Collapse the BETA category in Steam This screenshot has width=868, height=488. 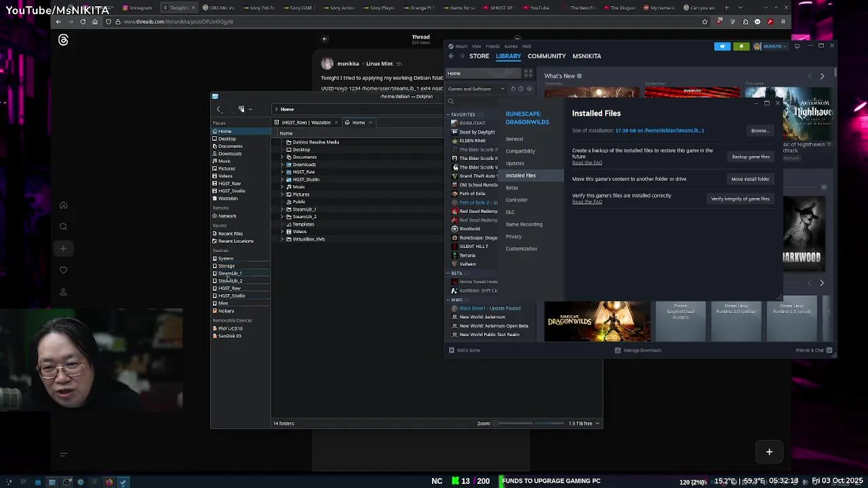coord(448,273)
